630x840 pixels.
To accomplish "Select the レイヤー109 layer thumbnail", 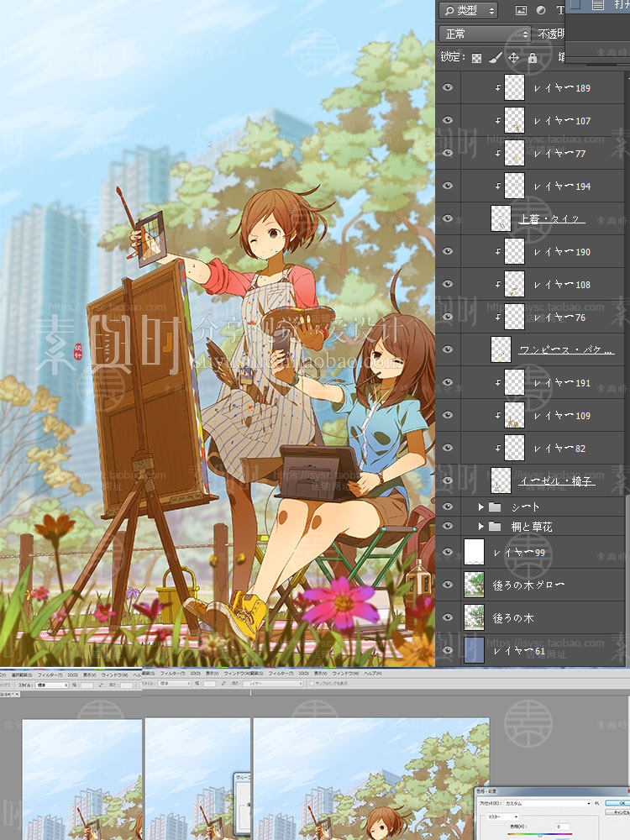I will tap(514, 415).
